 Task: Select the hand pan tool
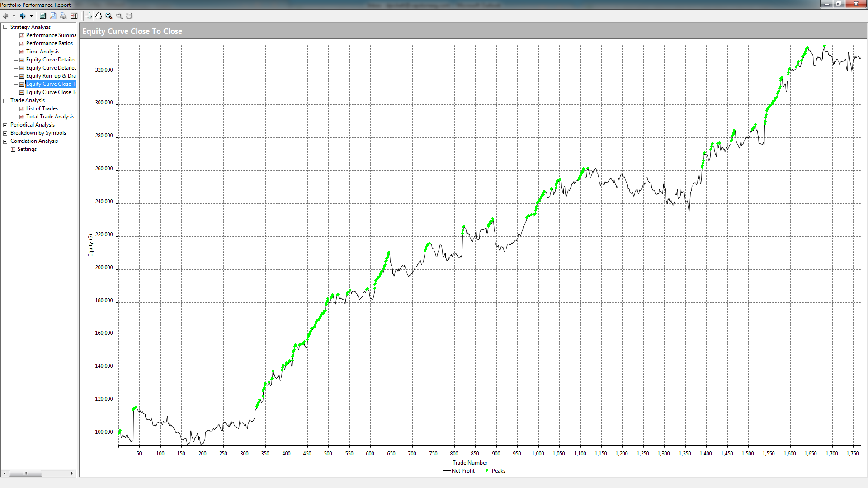point(99,16)
